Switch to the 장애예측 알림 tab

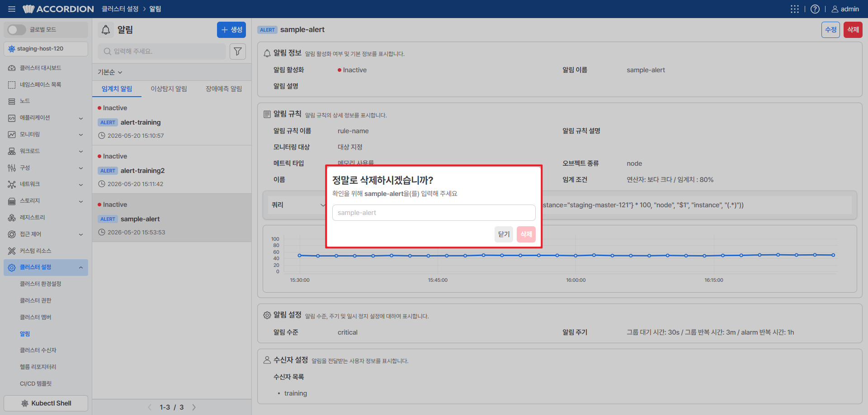[224, 89]
